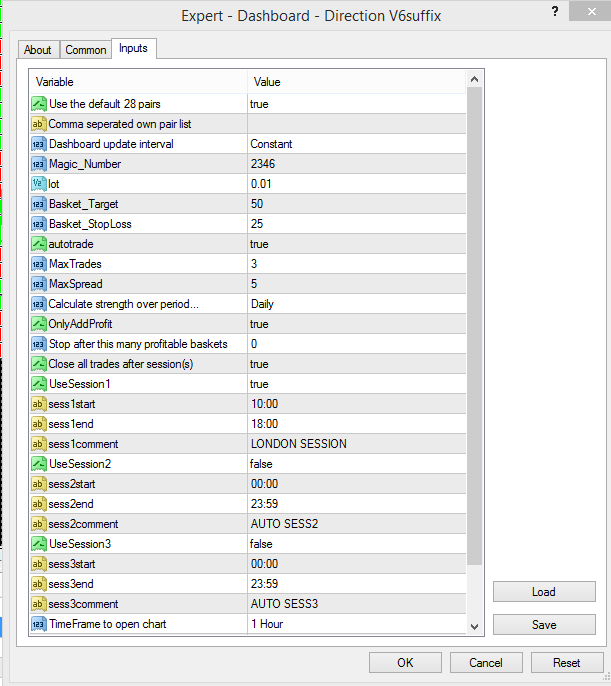Click the string icon beside sess3end
611x686 pixels.
pyautogui.click(x=38, y=584)
